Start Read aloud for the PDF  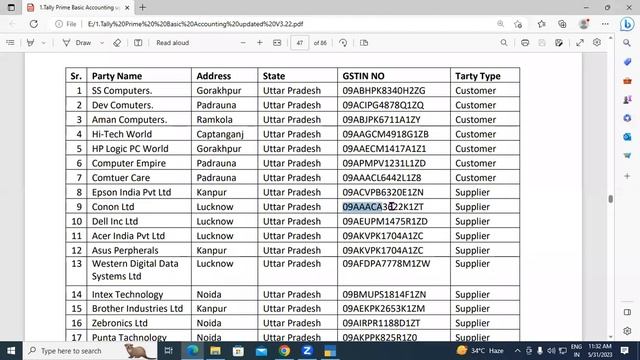pyautogui.click(x=173, y=42)
